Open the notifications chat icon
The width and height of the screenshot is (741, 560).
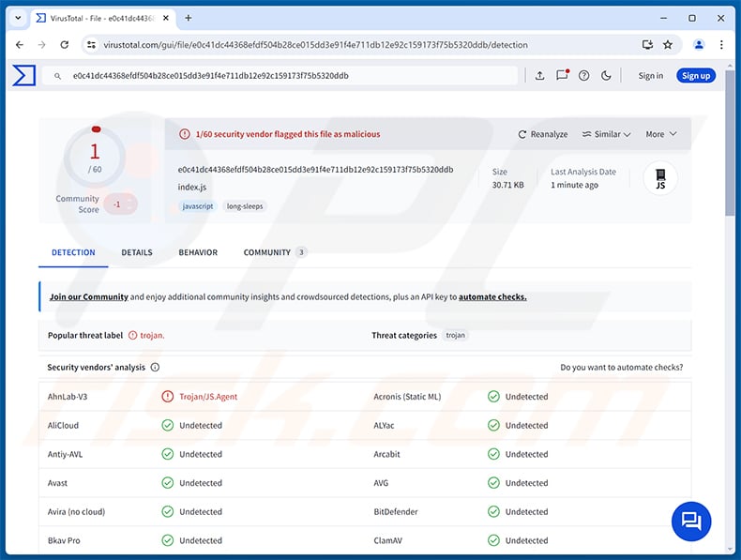pos(563,76)
